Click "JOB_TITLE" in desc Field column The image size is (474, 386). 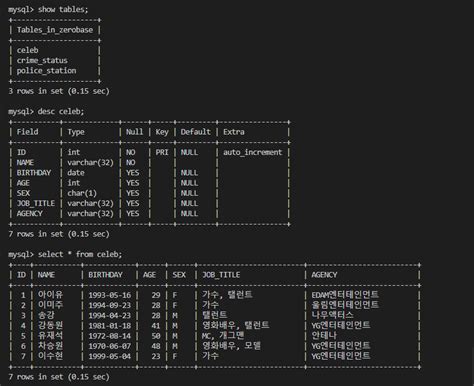coord(36,203)
